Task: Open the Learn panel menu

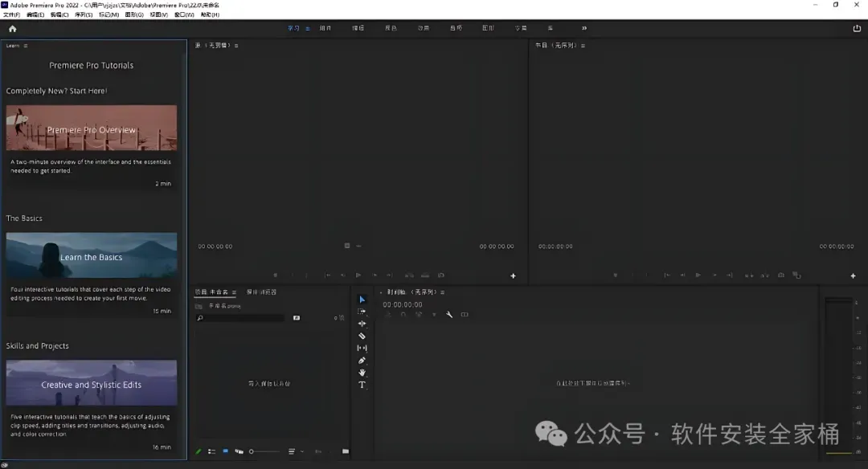Action: pyautogui.click(x=26, y=46)
